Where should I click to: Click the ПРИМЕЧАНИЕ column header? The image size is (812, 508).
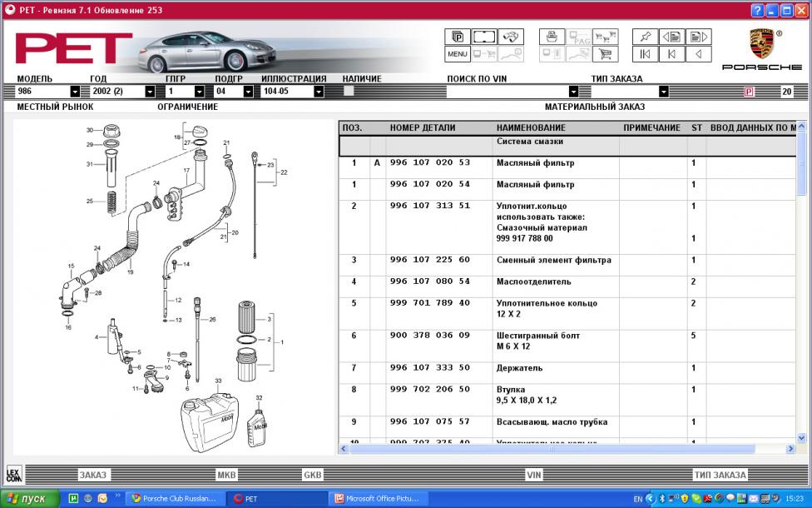(x=651, y=128)
